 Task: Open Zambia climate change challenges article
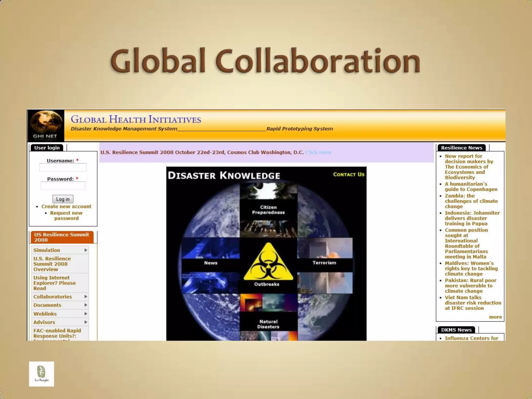point(471,201)
